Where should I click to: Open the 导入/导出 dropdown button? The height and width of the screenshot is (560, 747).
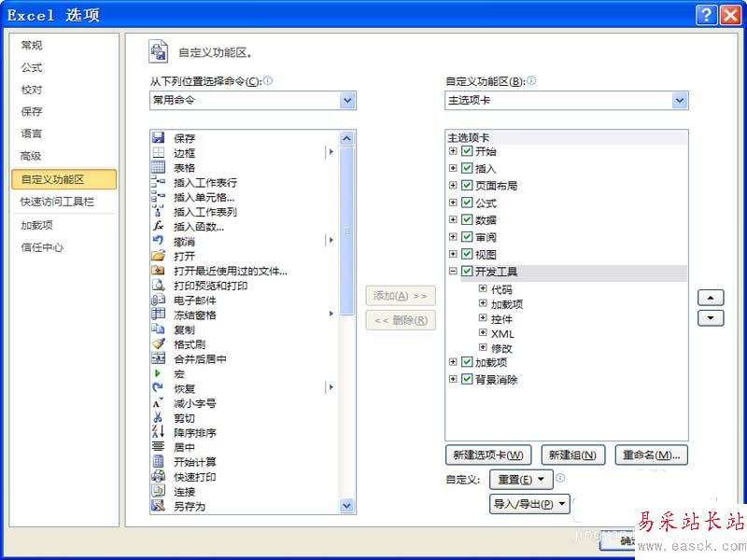point(529,504)
